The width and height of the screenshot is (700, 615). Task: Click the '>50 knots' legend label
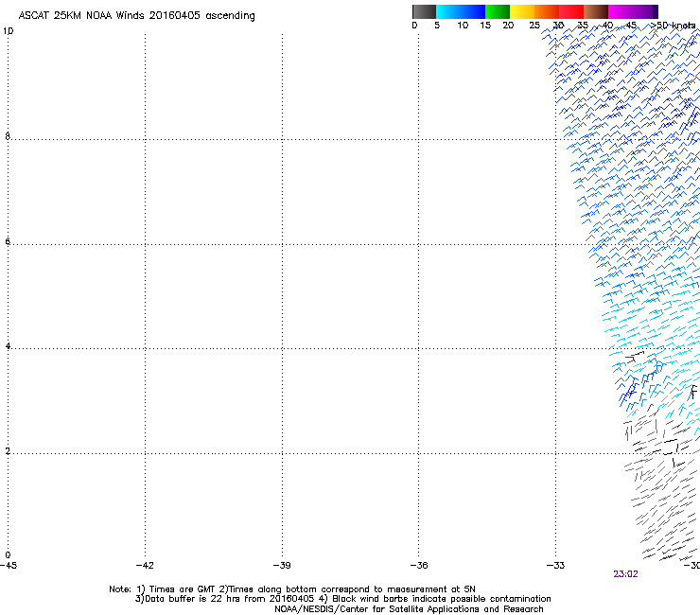pos(673,25)
